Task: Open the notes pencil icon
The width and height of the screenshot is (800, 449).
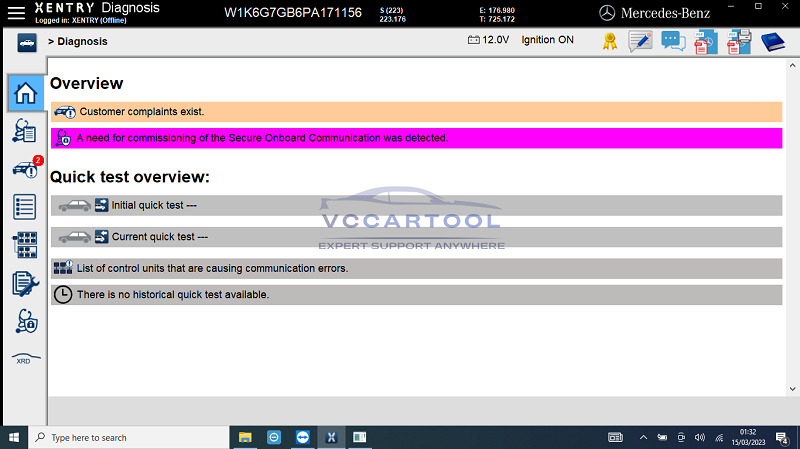Action: pyautogui.click(x=640, y=41)
